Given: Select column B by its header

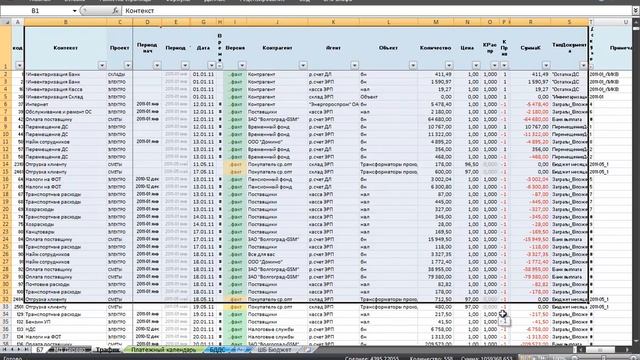Looking at the screenshot, I should [66, 22].
